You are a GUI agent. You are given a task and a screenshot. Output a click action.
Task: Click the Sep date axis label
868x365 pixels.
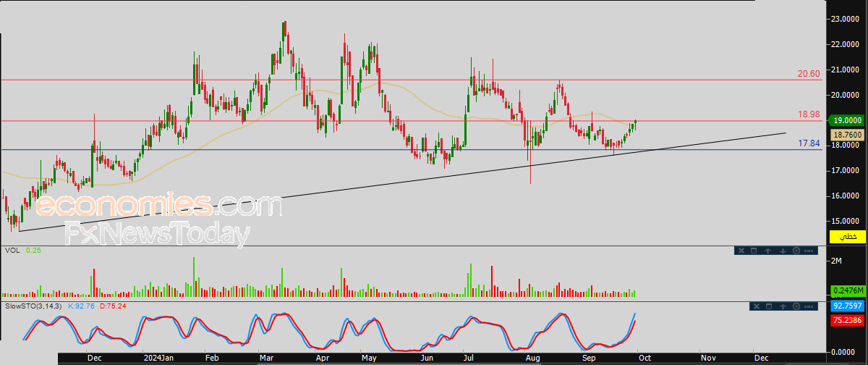point(590,358)
